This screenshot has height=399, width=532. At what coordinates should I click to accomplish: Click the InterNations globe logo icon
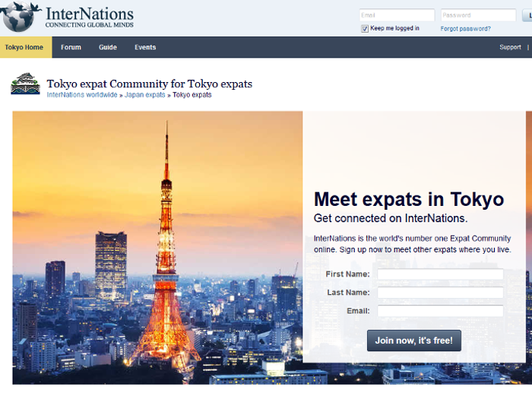coord(21,16)
